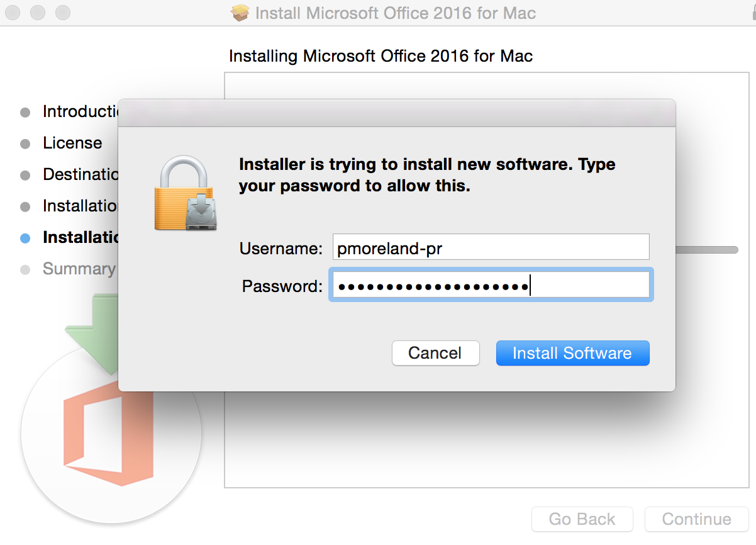This screenshot has height=545, width=756.
Task: Click the padlock installer icon in the dialog
Action: click(x=187, y=193)
